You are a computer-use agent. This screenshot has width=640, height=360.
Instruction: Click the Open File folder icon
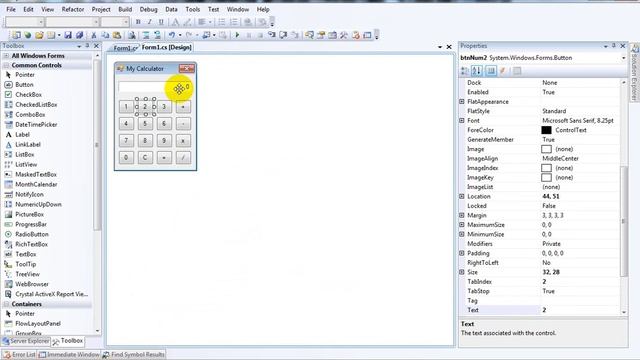coord(39,35)
